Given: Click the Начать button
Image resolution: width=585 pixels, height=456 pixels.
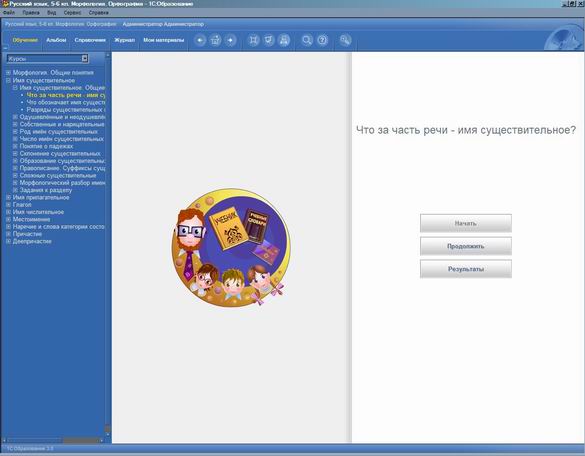Looking at the screenshot, I should point(466,223).
